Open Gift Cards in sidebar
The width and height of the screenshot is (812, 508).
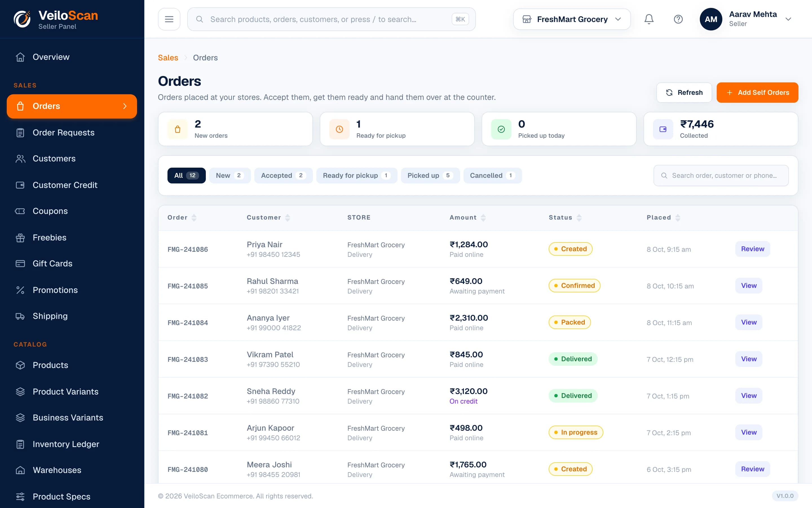click(72, 264)
